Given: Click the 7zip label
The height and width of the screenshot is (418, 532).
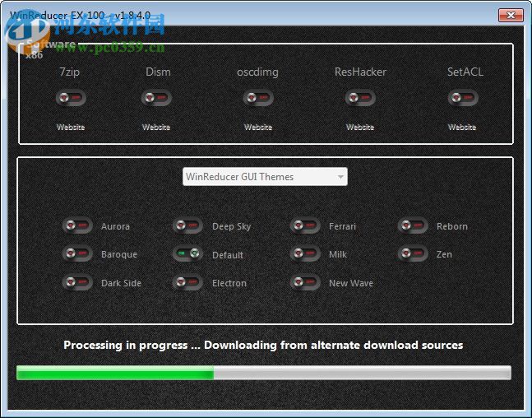Looking at the screenshot, I should (70, 72).
